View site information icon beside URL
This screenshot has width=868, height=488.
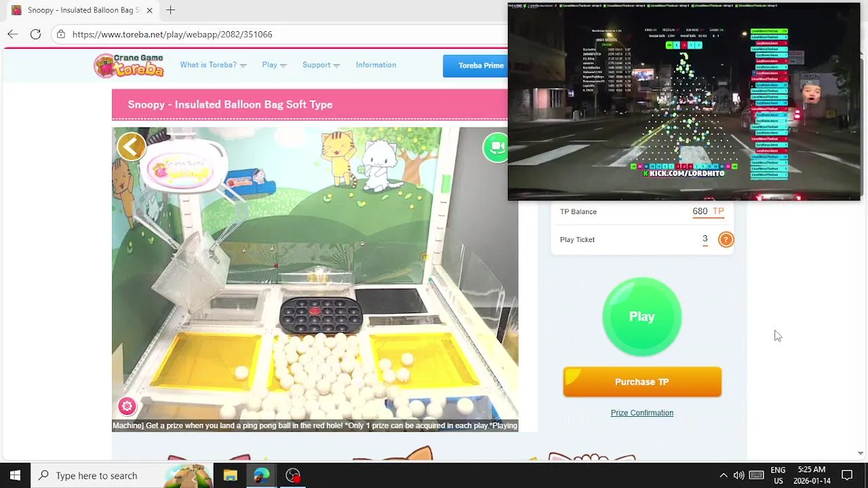point(61,34)
